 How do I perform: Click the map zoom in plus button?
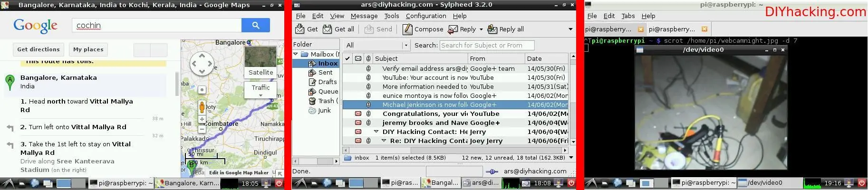(x=202, y=119)
